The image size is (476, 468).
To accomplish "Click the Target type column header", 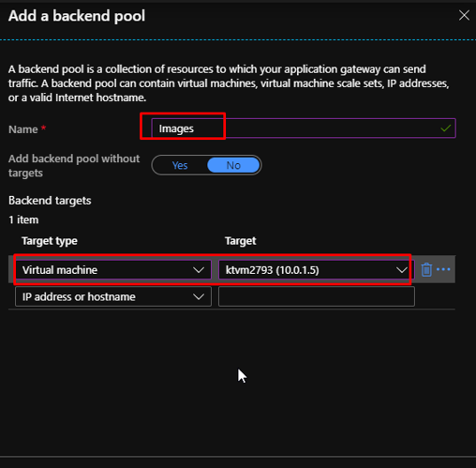I will click(50, 241).
